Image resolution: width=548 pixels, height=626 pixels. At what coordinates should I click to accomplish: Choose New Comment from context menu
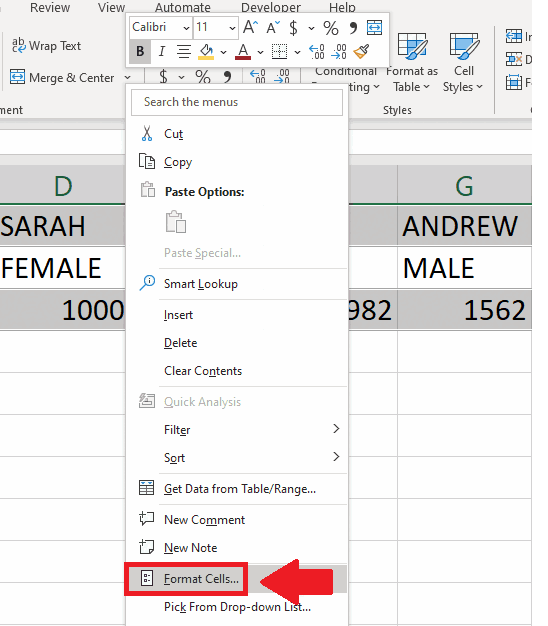pyautogui.click(x=237, y=520)
